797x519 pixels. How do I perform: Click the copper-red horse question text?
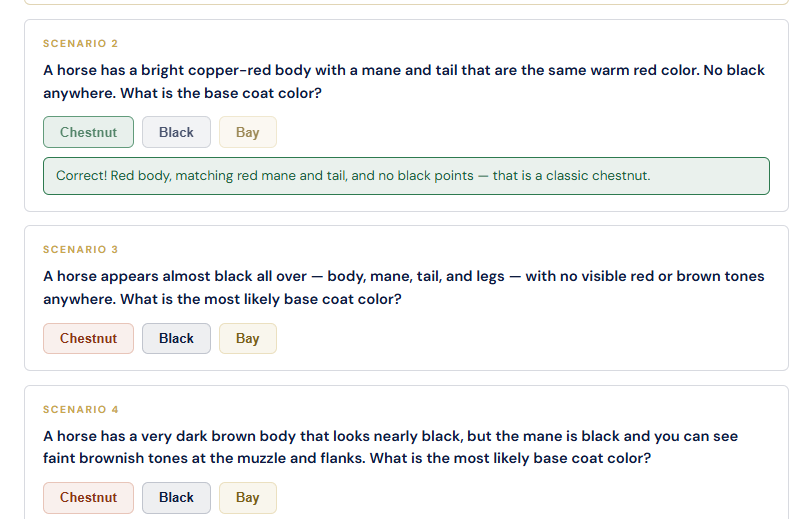404,81
